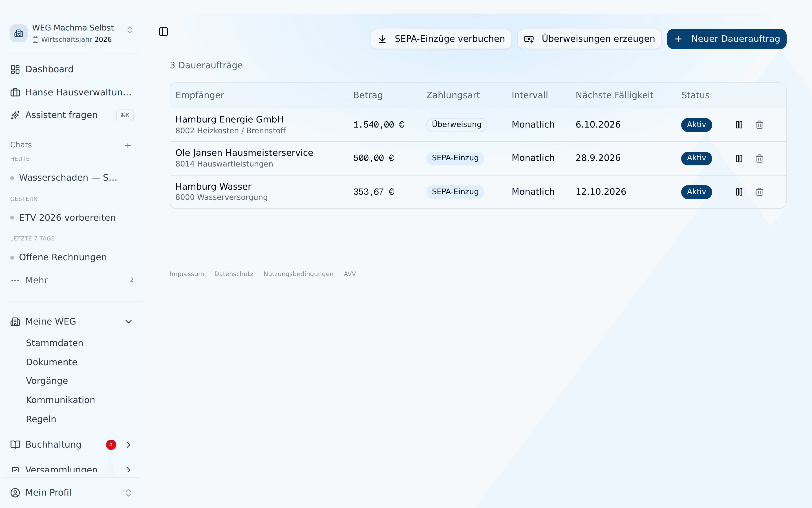Delete the Hamburg Energie GmbH standing order
The width and height of the screenshot is (812, 508).
coord(759,125)
